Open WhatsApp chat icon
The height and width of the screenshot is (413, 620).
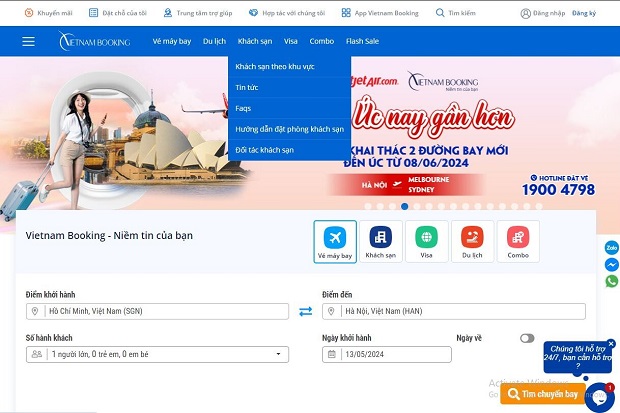coord(611,281)
